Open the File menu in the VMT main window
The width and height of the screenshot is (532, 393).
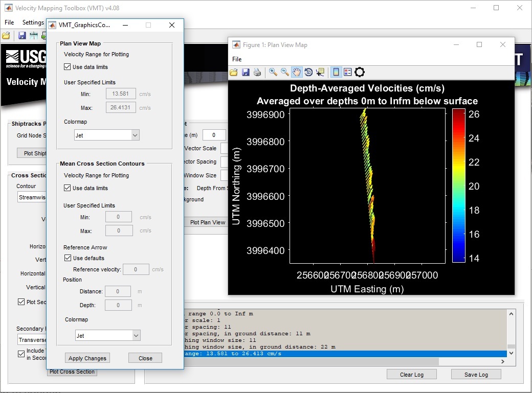10,22
